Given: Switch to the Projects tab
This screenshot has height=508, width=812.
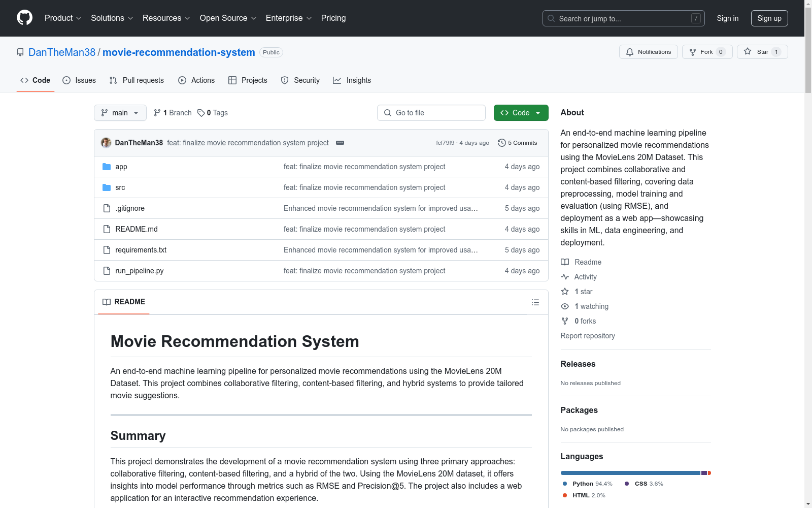Looking at the screenshot, I should [x=248, y=80].
